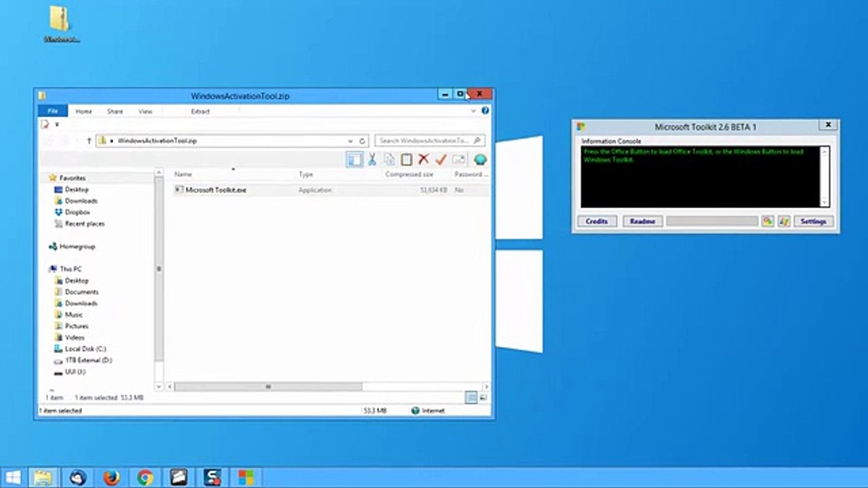Open Videos under This PC
This screenshot has width=868, height=488.
(x=75, y=338)
